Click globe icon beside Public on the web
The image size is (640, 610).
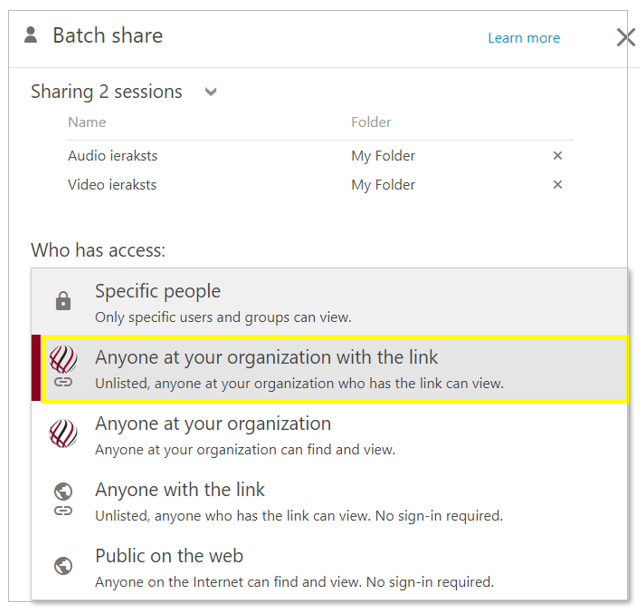pos(63,566)
